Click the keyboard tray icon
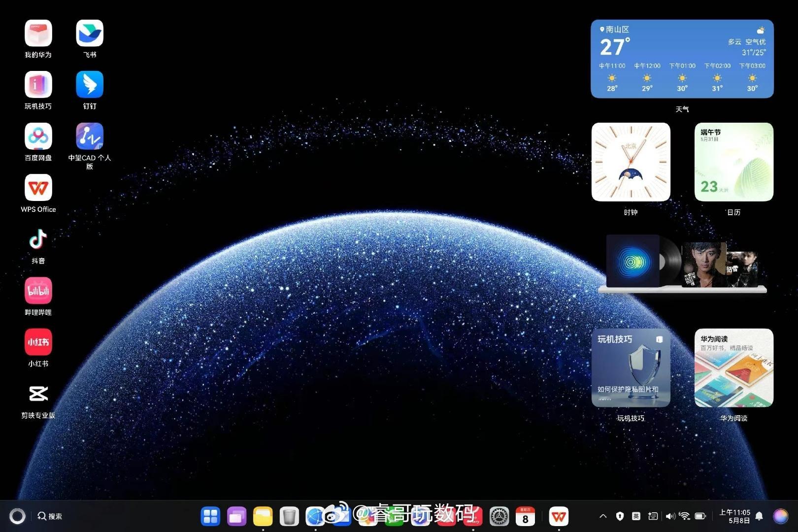 pyautogui.click(x=653, y=516)
